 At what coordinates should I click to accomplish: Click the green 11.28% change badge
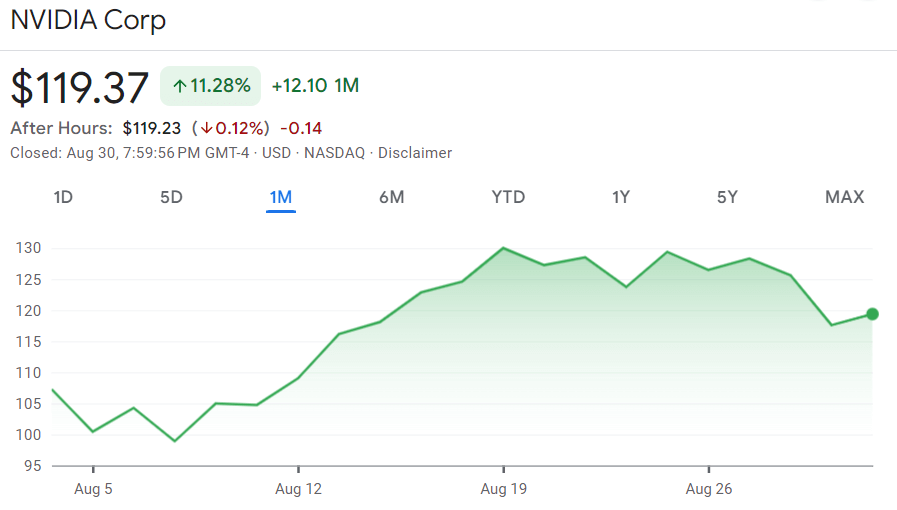pos(211,86)
